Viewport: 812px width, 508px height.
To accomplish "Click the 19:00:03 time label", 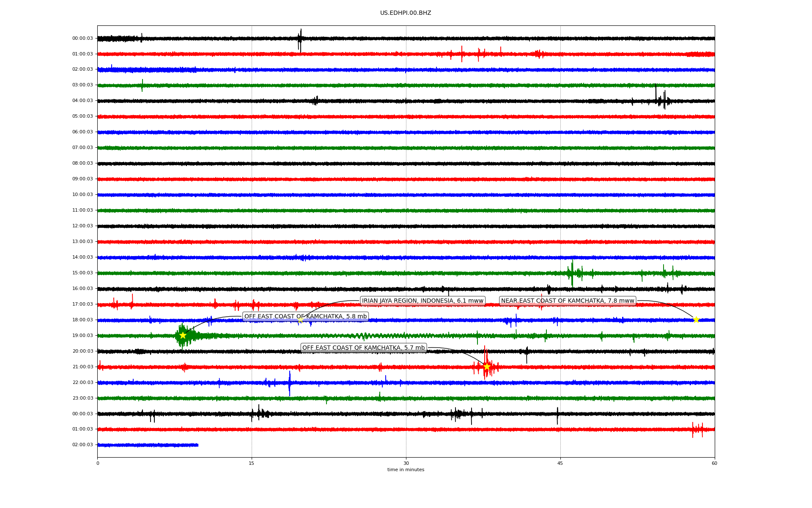I will [82, 336].
